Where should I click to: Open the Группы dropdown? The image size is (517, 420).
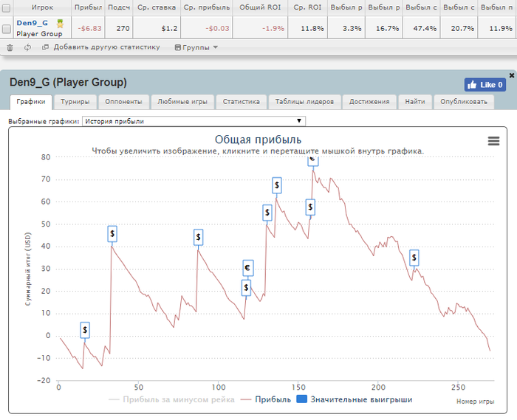pyautogui.click(x=196, y=47)
